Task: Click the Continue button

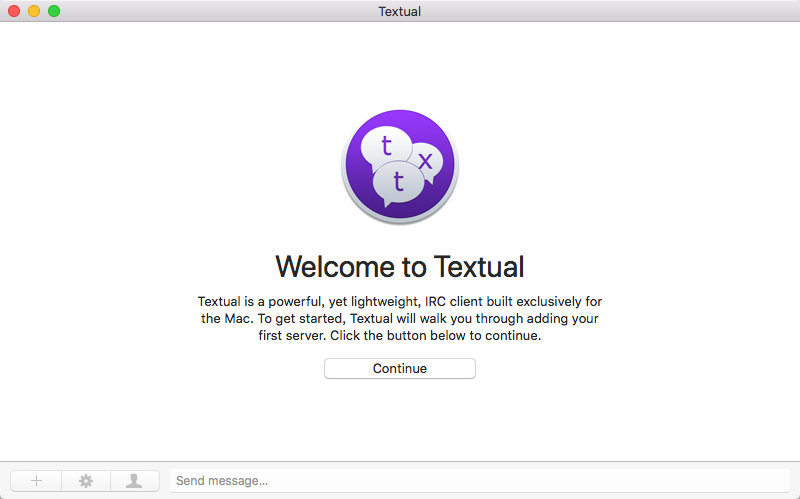Action: click(400, 368)
